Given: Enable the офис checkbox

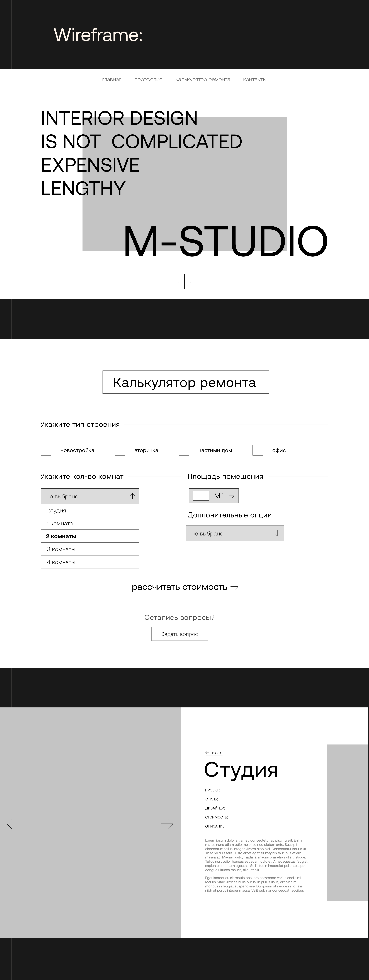Looking at the screenshot, I should point(258,450).
